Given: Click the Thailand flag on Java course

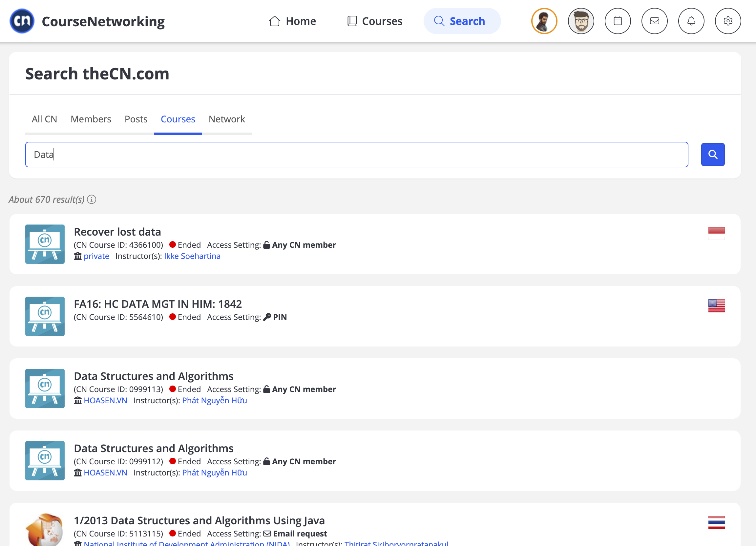Looking at the screenshot, I should [x=716, y=522].
